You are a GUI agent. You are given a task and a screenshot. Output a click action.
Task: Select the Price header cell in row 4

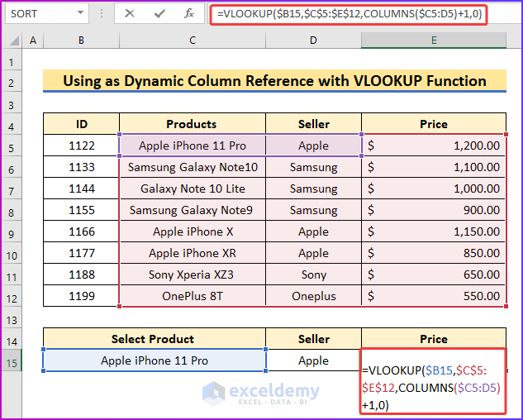point(434,124)
